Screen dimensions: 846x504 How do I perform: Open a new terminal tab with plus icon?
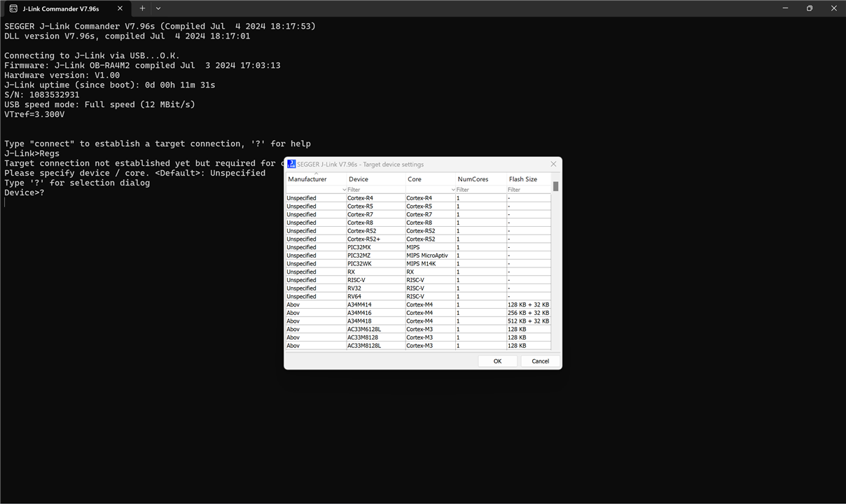(142, 8)
